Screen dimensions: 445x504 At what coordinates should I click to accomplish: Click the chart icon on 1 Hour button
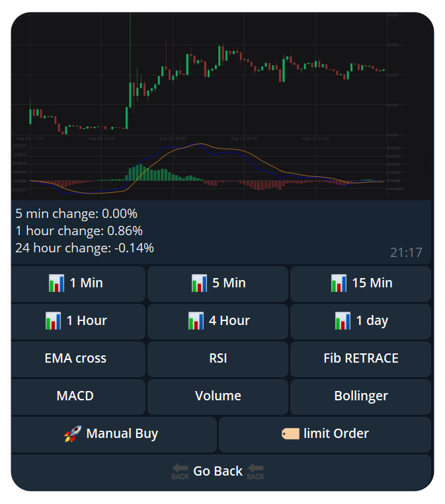(x=54, y=321)
